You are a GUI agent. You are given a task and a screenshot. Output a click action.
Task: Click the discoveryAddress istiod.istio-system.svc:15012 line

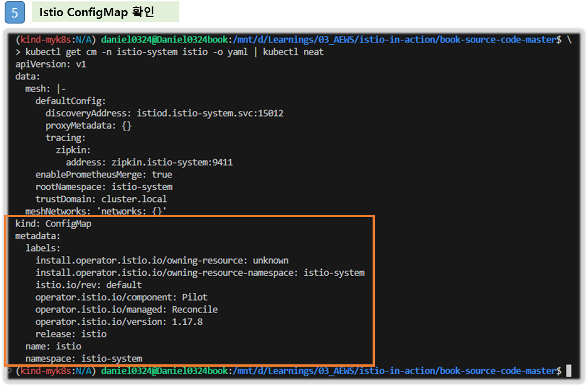point(165,113)
